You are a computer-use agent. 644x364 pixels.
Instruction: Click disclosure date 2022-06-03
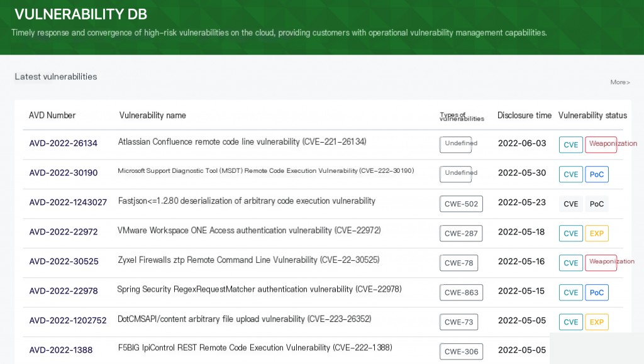tap(522, 143)
